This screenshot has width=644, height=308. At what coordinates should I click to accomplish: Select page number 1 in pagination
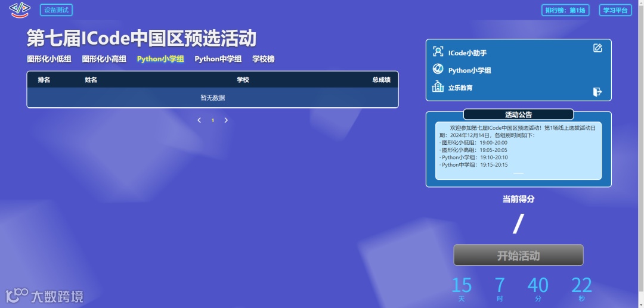click(x=213, y=120)
